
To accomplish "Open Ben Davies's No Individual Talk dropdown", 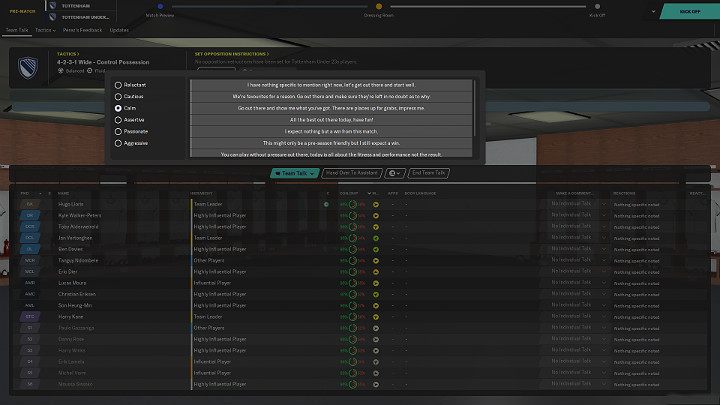I will click(574, 248).
